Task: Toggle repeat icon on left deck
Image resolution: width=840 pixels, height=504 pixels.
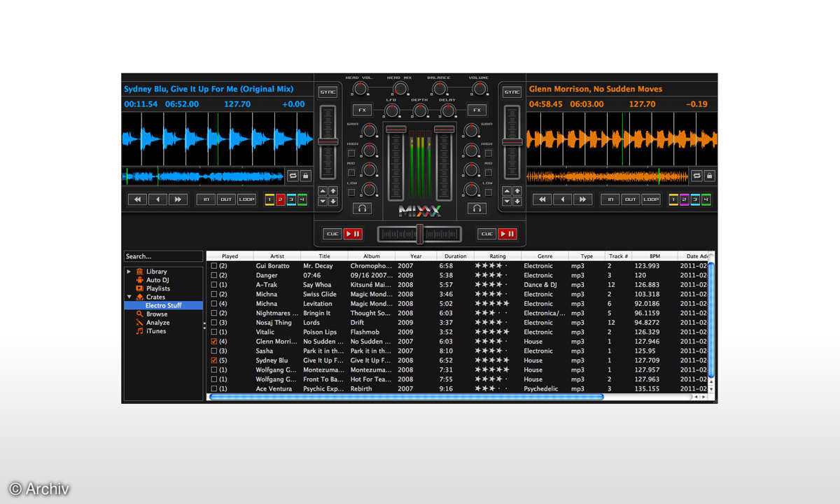Action: point(293,176)
